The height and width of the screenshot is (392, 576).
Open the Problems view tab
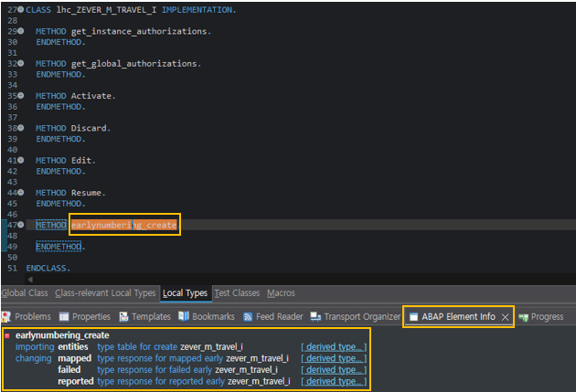click(27, 316)
